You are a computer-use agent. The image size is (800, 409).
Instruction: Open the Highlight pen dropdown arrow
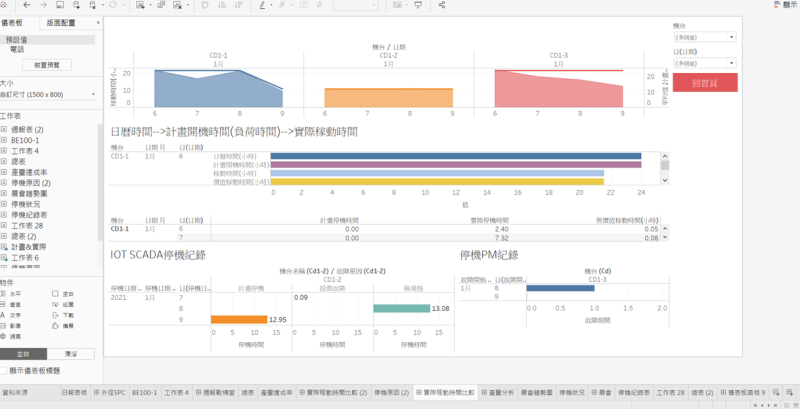271,5
